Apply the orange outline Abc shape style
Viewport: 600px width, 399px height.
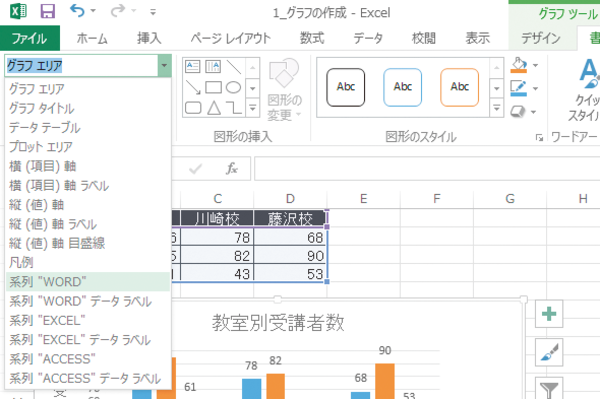(x=459, y=87)
